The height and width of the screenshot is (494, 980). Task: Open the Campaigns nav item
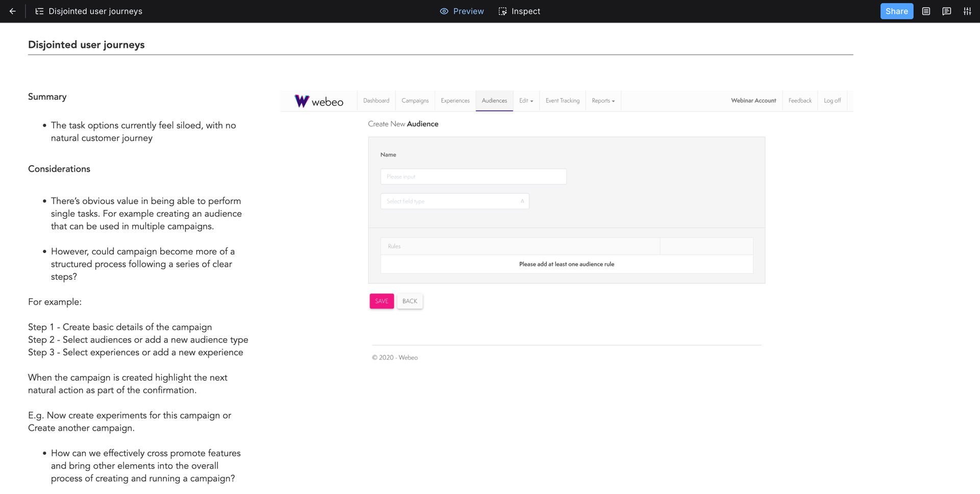[415, 101]
